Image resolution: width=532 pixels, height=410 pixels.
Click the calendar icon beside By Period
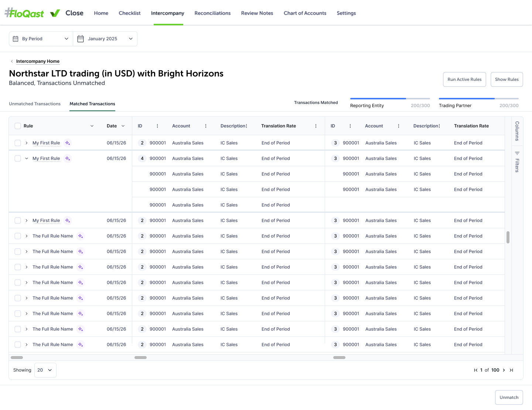[x=16, y=39]
